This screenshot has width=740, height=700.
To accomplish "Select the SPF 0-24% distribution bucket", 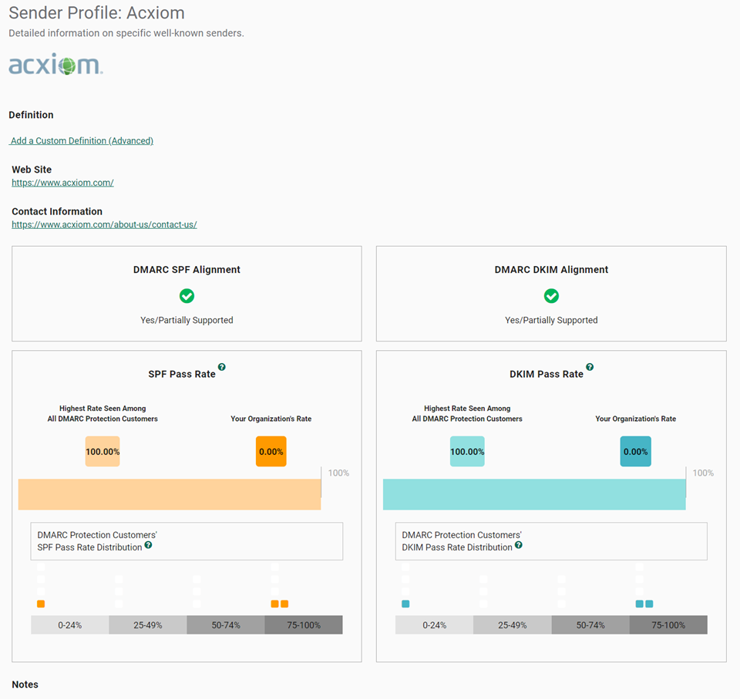I will pyautogui.click(x=69, y=625).
